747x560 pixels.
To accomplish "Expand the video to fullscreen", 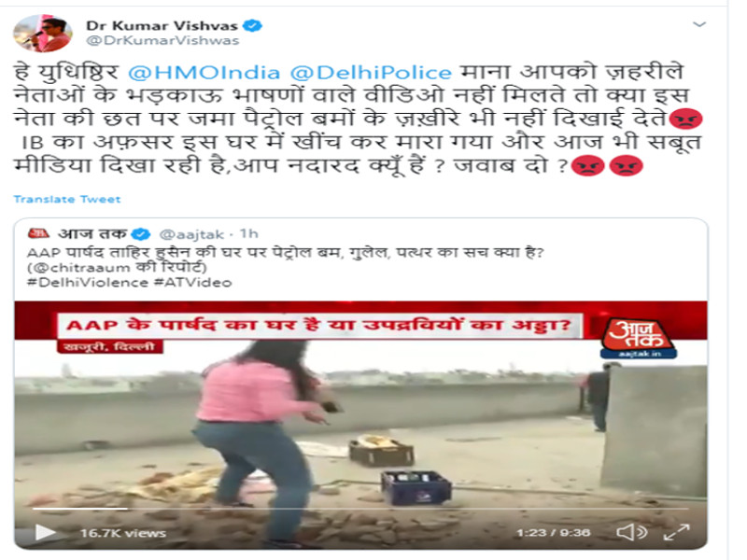I will 676,532.
